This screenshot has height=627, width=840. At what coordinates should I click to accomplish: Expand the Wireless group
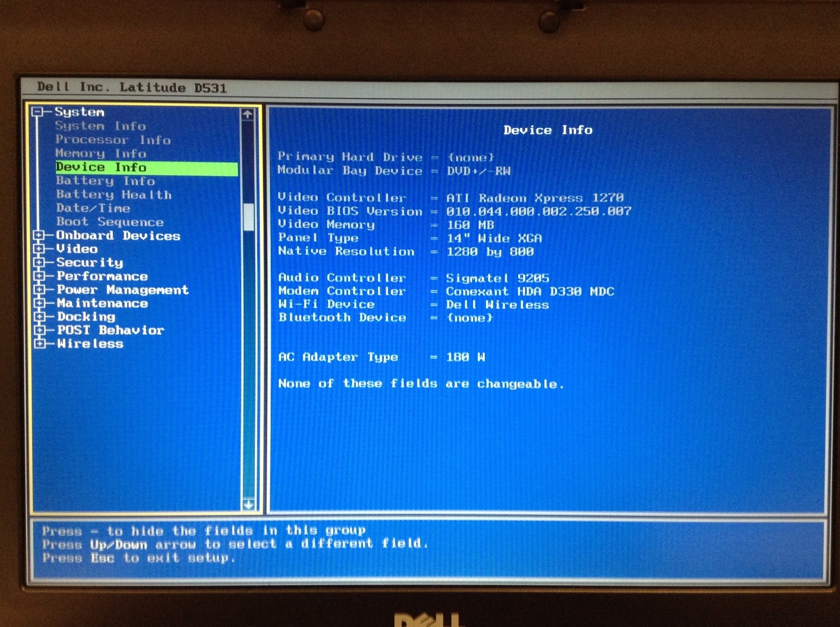point(39,344)
